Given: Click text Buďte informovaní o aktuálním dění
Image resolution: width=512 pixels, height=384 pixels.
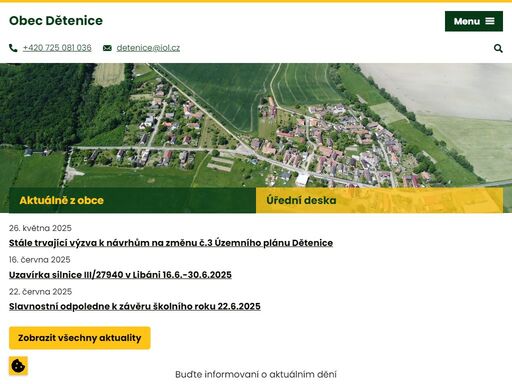Looking at the screenshot, I should pyautogui.click(x=256, y=374).
